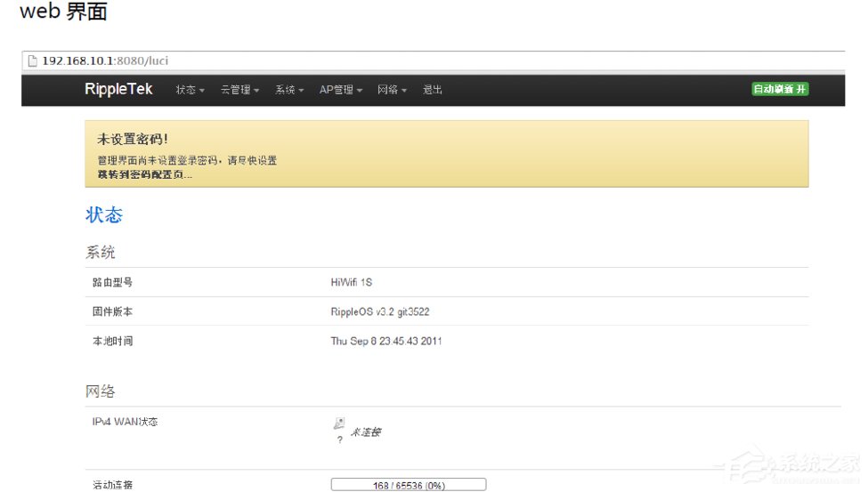Image resolution: width=868 pixels, height=492 pixels.
Task: Click the 网络 section heading
Action: coord(101,391)
